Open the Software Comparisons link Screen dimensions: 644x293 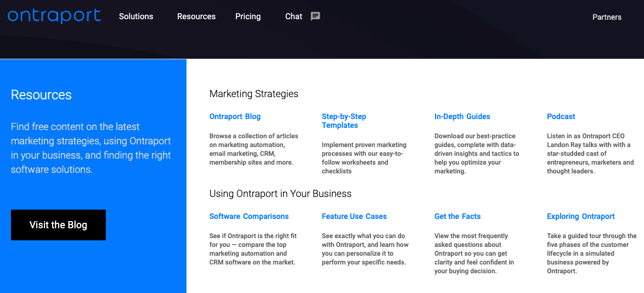(249, 216)
